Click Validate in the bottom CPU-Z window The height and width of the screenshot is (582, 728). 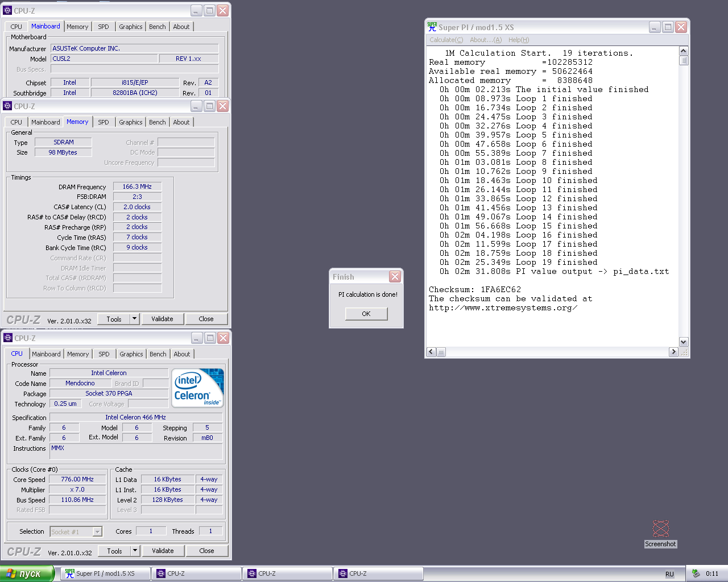[163, 551]
